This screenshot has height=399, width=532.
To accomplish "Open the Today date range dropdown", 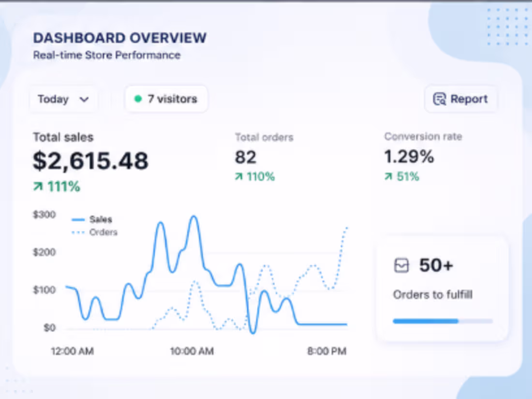I will (63, 99).
